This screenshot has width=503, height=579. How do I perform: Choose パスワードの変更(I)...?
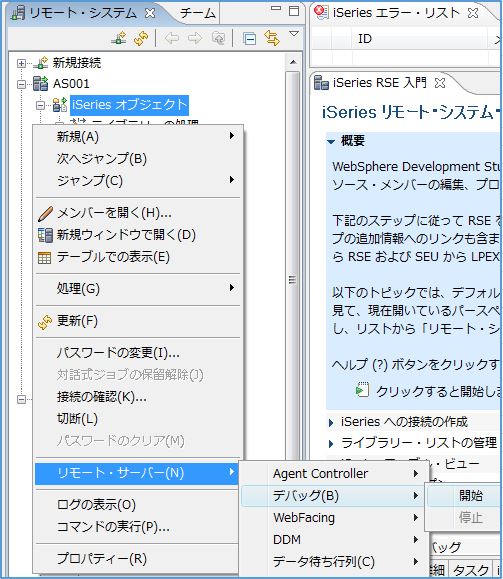(x=138, y=353)
